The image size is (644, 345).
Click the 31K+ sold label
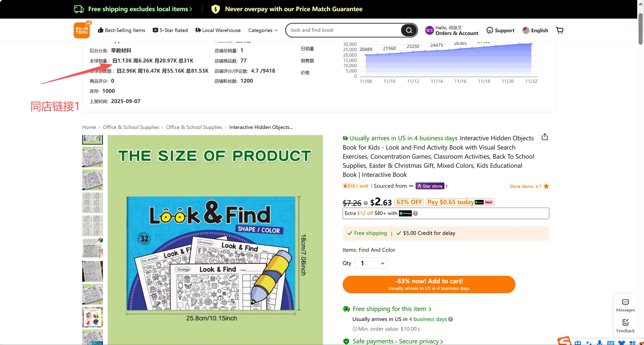[356, 186]
